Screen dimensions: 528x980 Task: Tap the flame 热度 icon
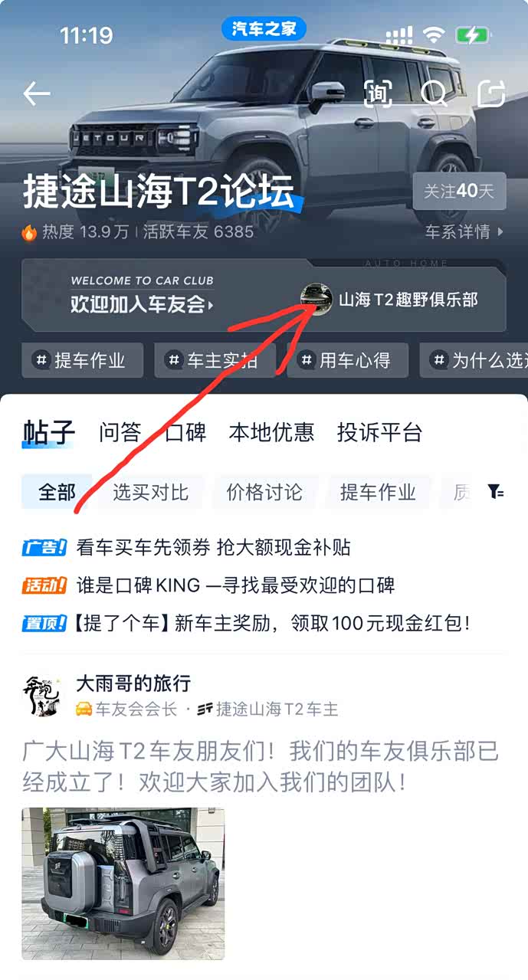click(30, 232)
